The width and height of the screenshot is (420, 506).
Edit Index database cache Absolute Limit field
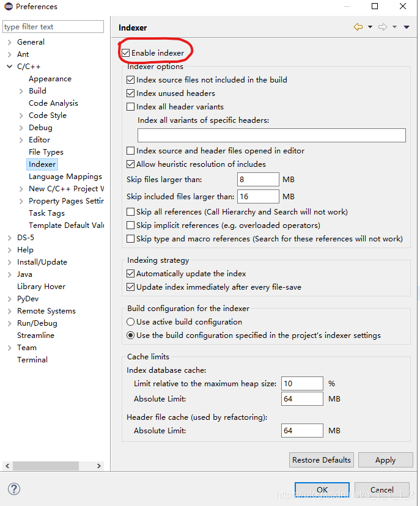[302, 399]
